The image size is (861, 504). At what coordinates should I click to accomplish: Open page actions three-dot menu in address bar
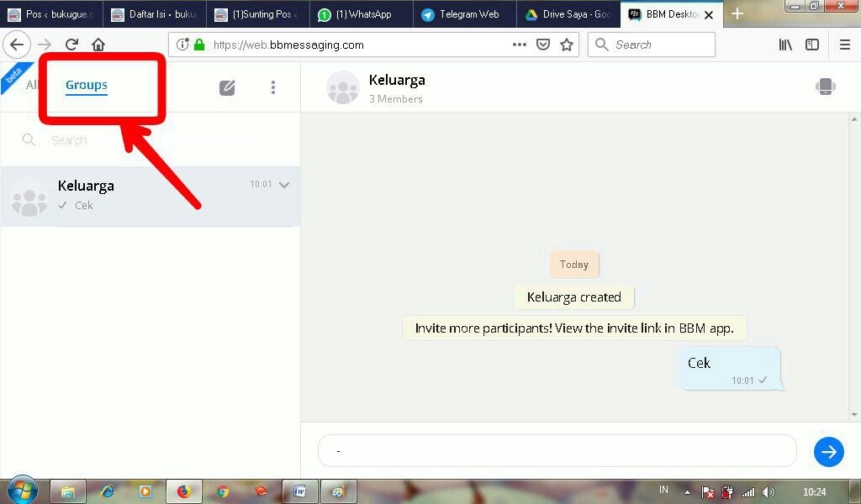520,45
